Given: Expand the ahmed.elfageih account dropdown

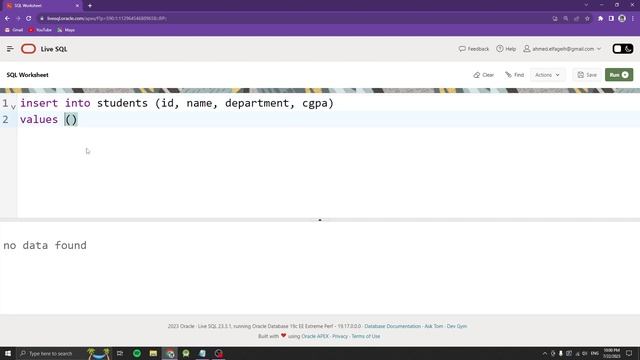Looking at the screenshot, I should [x=562, y=49].
